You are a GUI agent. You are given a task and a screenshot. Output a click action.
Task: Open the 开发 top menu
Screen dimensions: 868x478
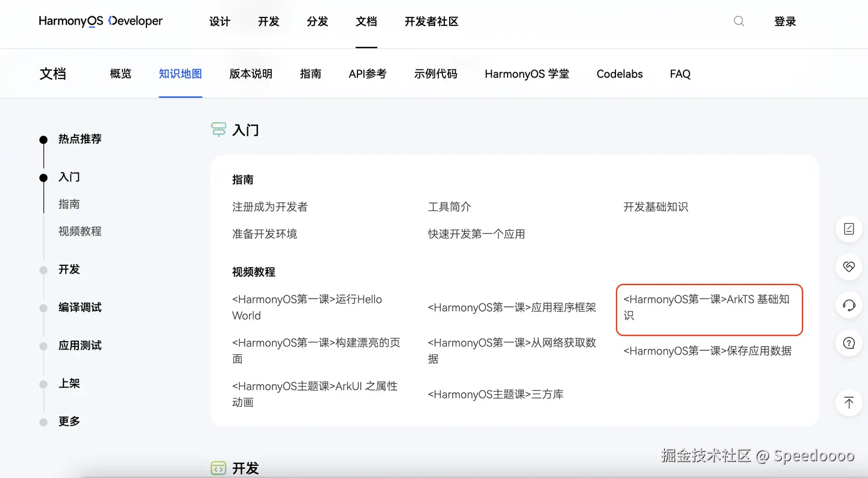[268, 22]
